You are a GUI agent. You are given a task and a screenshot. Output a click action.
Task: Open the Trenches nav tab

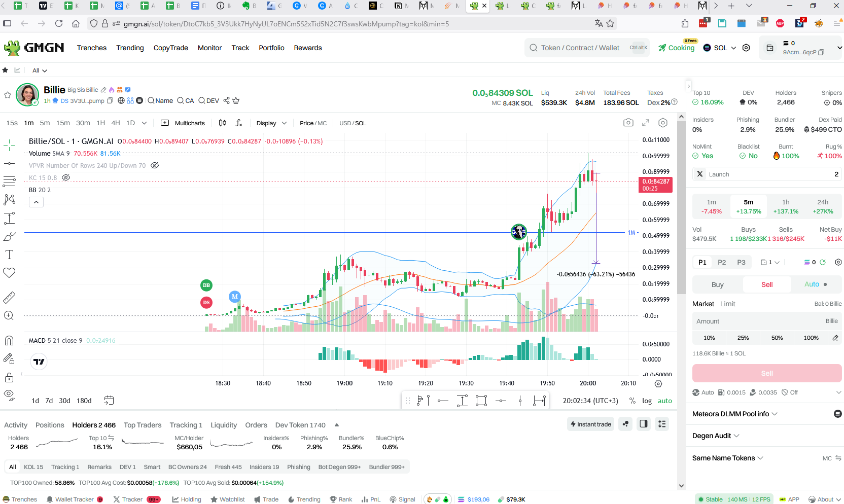(x=92, y=48)
